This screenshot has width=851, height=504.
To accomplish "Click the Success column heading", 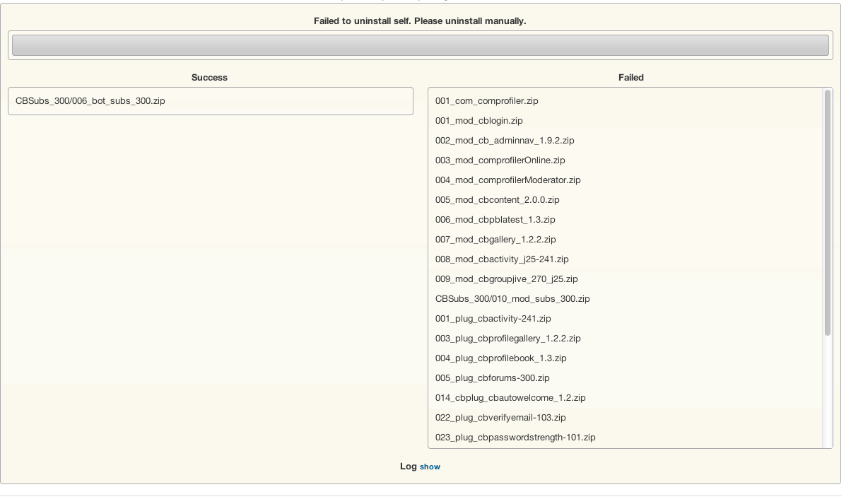I will coord(209,78).
